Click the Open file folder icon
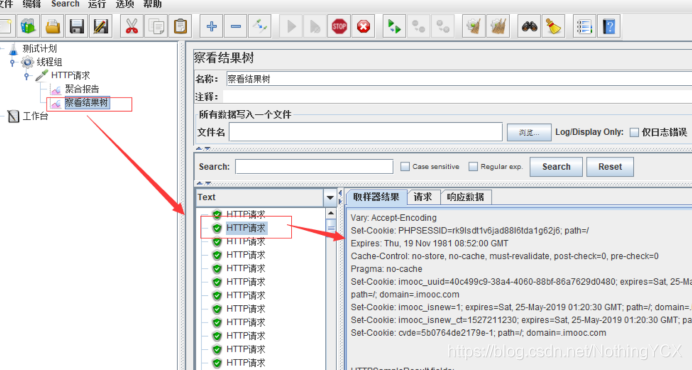The image size is (692, 370). point(53,26)
